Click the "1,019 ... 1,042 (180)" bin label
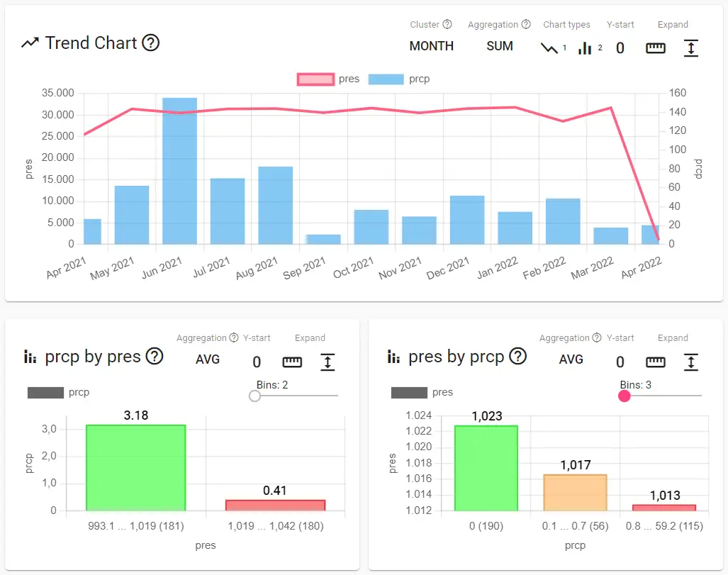728x575 pixels. click(276, 526)
